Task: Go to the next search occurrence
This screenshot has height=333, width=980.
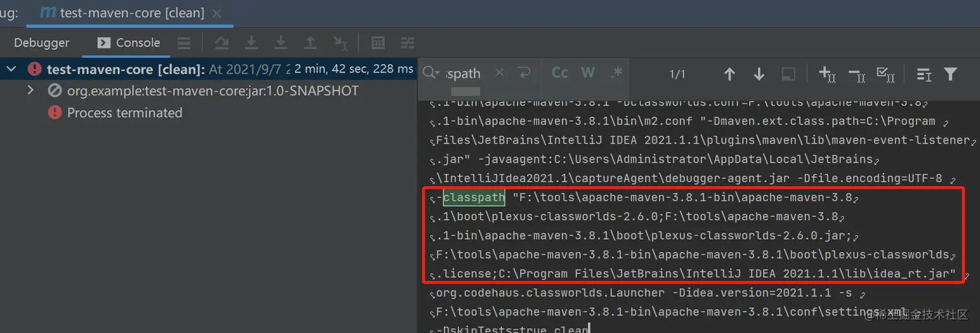Action: pos(759,74)
